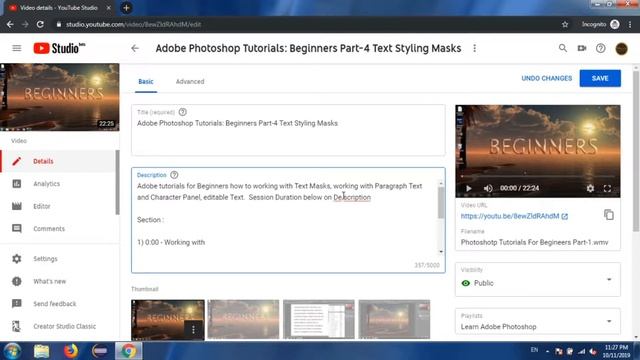Image resolution: width=640 pixels, height=360 pixels.
Task: Show help for the Description field
Action: click(174, 175)
